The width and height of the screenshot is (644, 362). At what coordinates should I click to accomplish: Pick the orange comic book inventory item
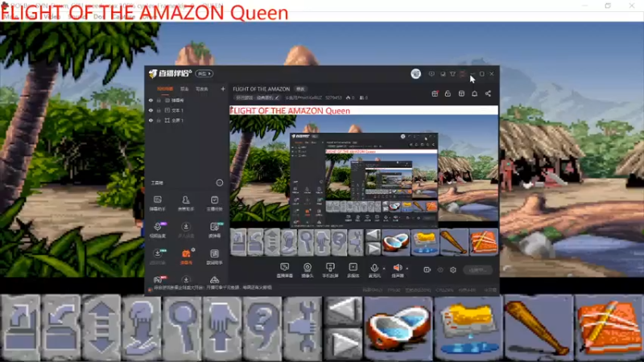coord(609,328)
